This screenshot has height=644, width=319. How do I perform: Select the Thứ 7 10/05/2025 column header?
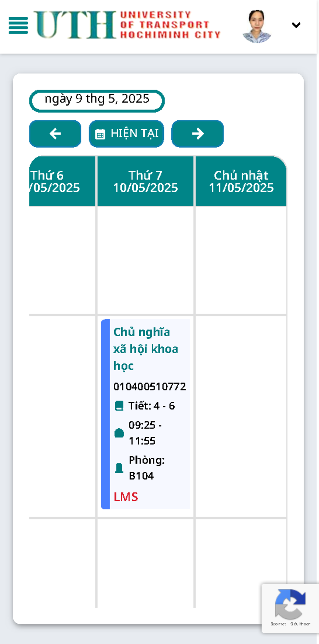tap(146, 181)
